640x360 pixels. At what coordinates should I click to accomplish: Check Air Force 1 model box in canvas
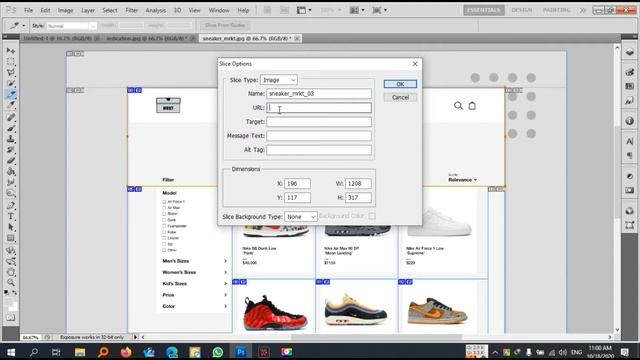pyautogui.click(x=164, y=202)
